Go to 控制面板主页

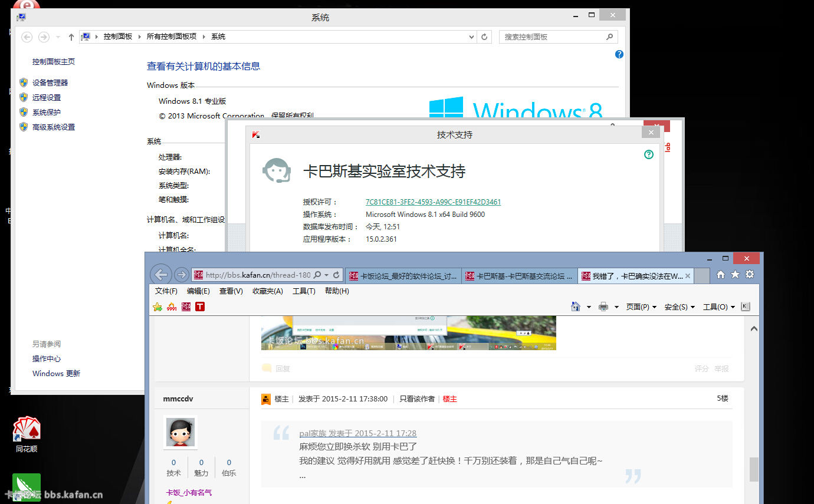tap(54, 62)
